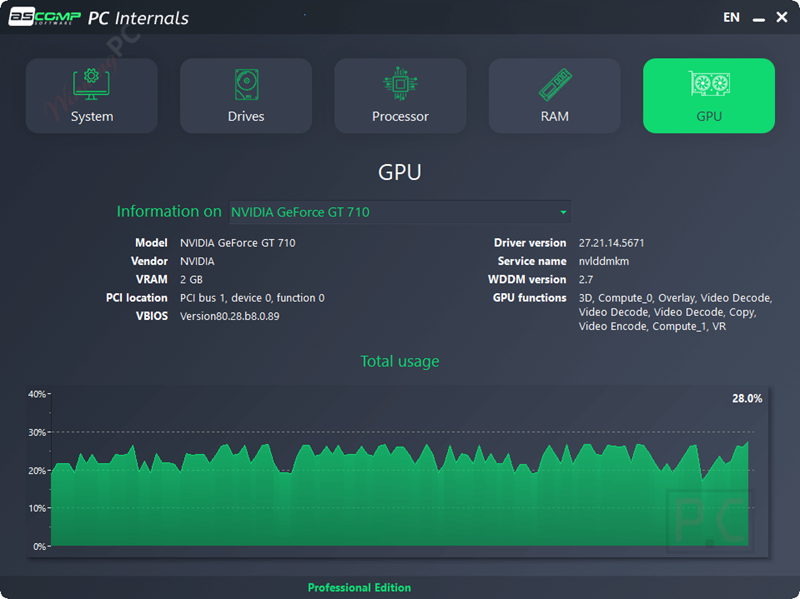The height and width of the screenshot is (599, 800).
Task: Click the 40% axis label
Action: 37,394
